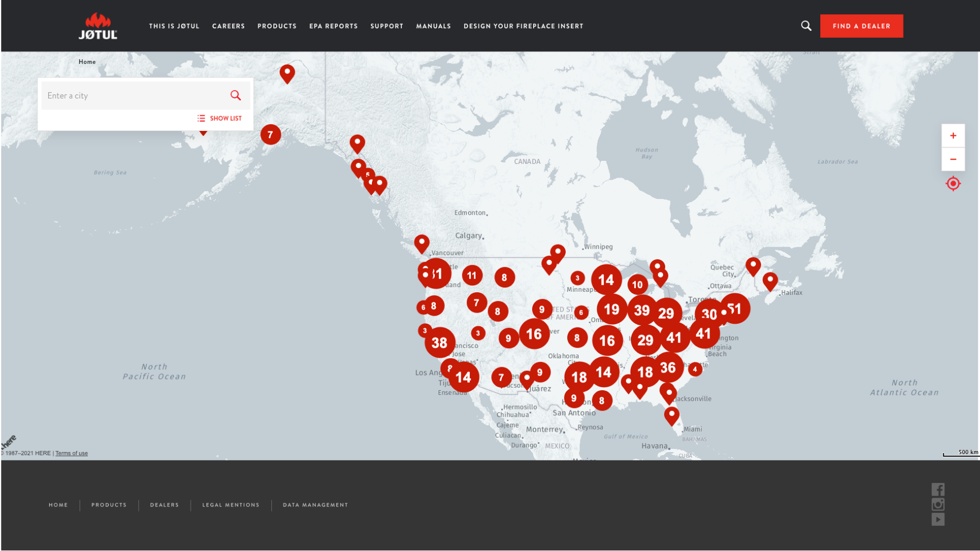Open the small cluster marker 4 on East coast

click(695, 369)
